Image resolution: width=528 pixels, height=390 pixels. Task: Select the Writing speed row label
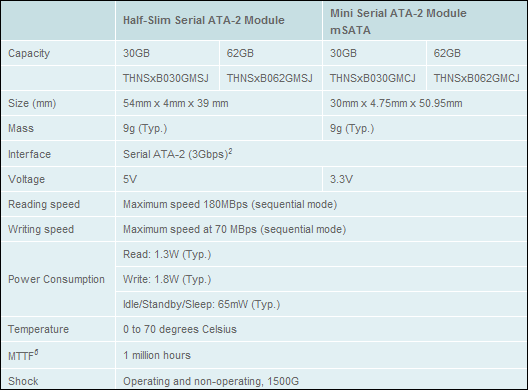pyautogui.click(x=41, y=229)
